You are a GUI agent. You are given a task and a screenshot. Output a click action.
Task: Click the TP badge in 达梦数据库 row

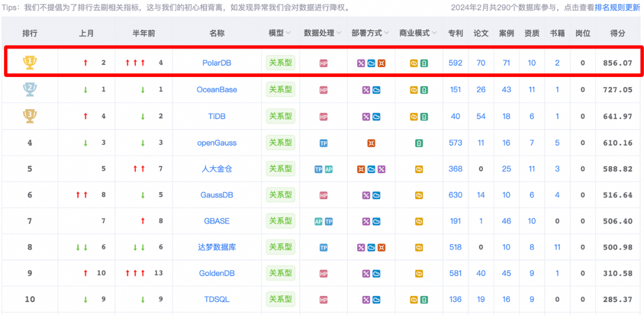[x=324, y=248]
